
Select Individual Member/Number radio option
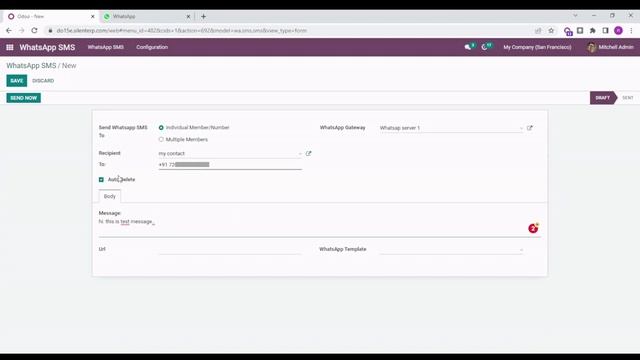click(161, 128)
